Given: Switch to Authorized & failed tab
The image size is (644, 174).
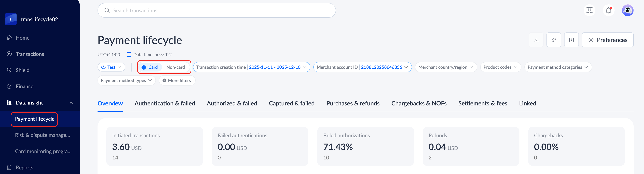Looking at the screenshot, I should point(232,103).
